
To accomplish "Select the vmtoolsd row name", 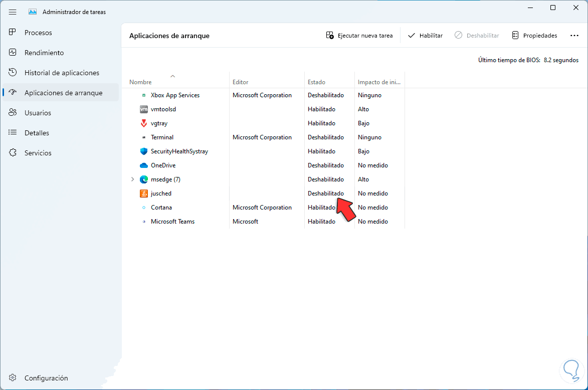I will (x=163, y=109).
